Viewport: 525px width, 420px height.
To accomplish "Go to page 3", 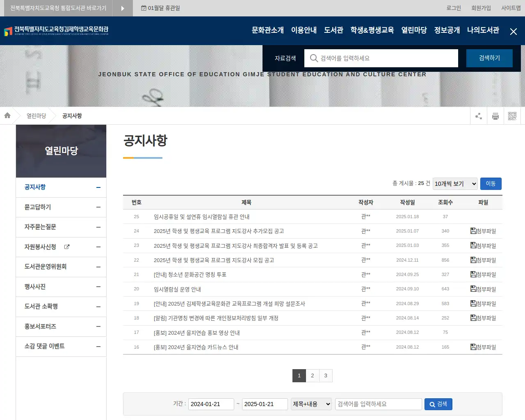I will click(326, 376).
